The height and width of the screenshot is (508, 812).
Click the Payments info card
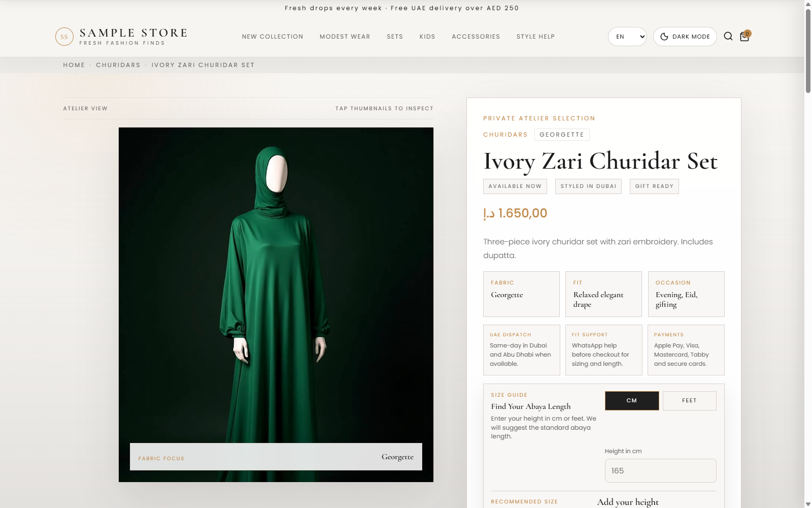686,350
